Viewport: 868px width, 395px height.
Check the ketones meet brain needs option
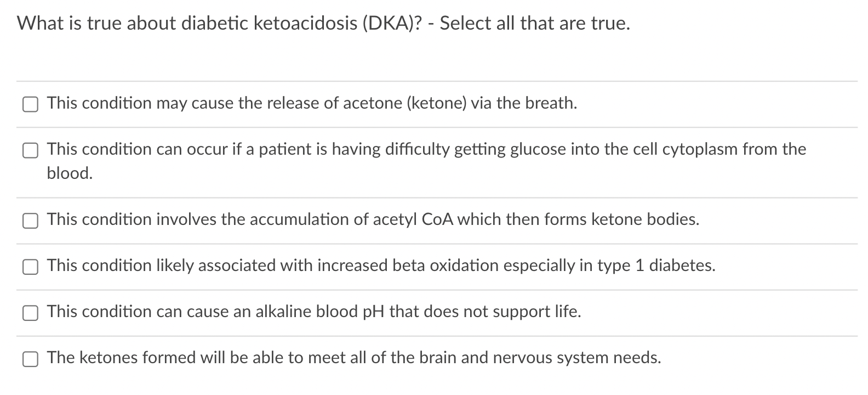click(31, 359)
